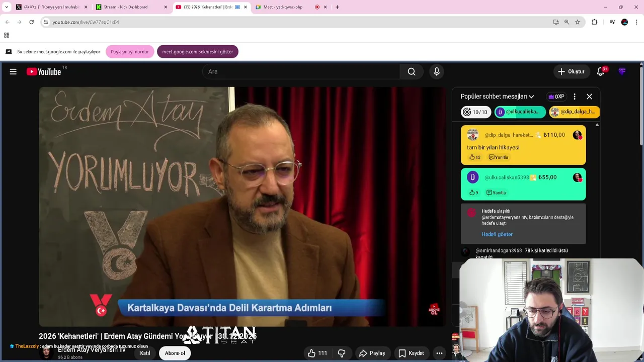Go to the YouTube home logo
Image resolution: width=644 pixels, height=362 pixels.
(x=44, y=72)
